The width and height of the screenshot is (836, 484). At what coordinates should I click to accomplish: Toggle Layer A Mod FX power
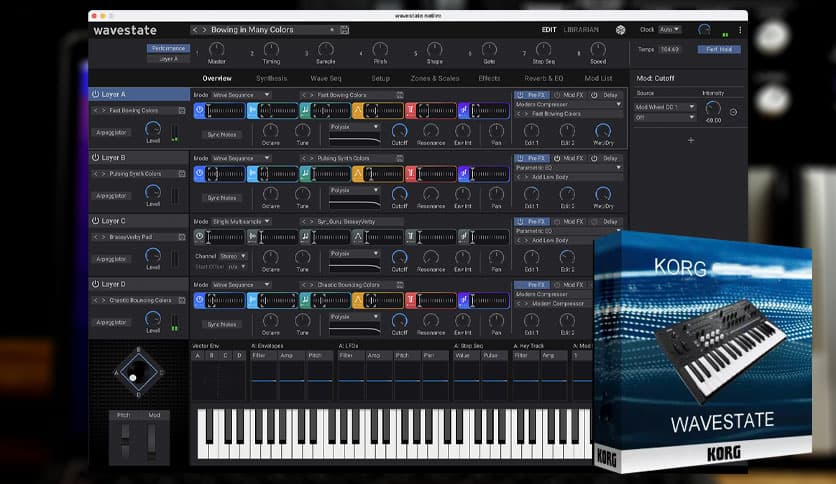coord(557,95)
